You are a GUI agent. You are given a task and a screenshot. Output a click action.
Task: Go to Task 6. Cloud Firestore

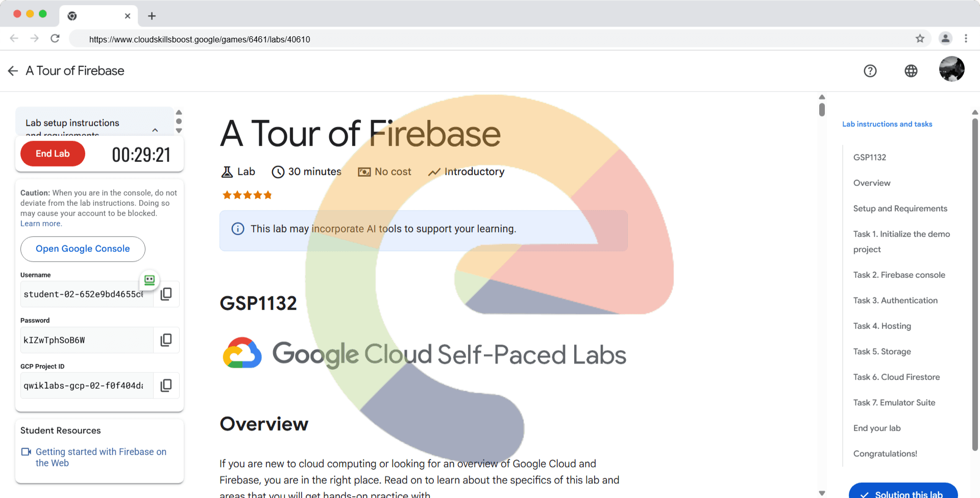pyautogui.click(x=896, y=377)
